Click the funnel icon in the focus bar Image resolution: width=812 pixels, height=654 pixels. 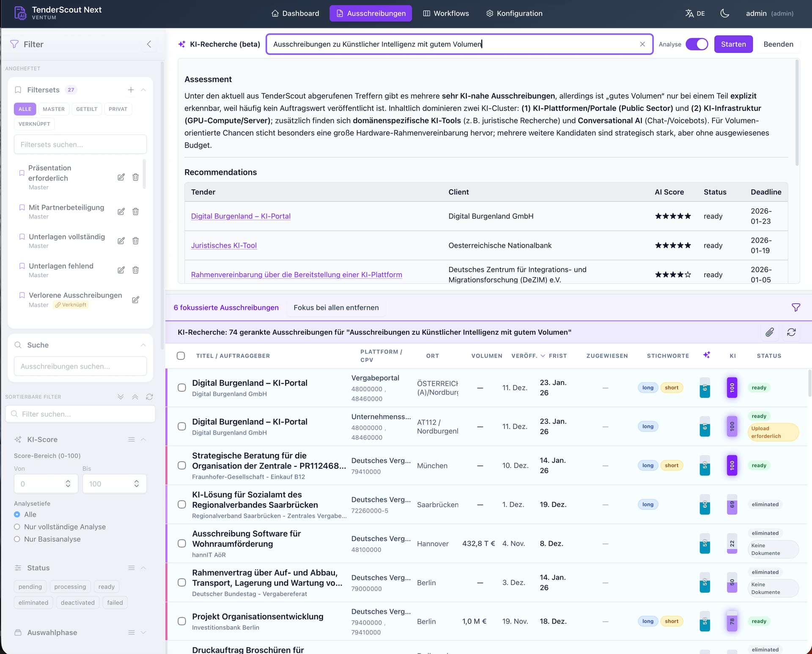coord(796,307)
